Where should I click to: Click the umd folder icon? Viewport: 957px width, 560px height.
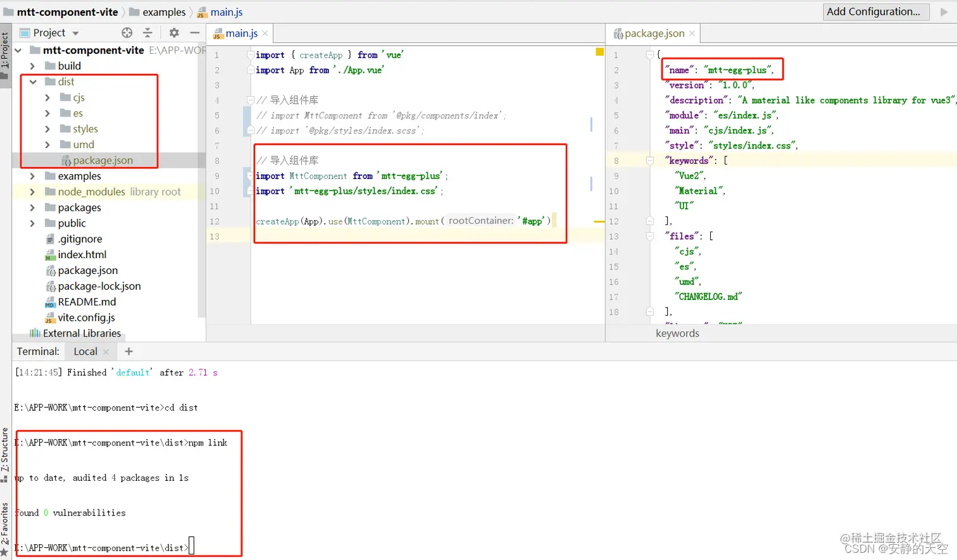tap(65, 144)
